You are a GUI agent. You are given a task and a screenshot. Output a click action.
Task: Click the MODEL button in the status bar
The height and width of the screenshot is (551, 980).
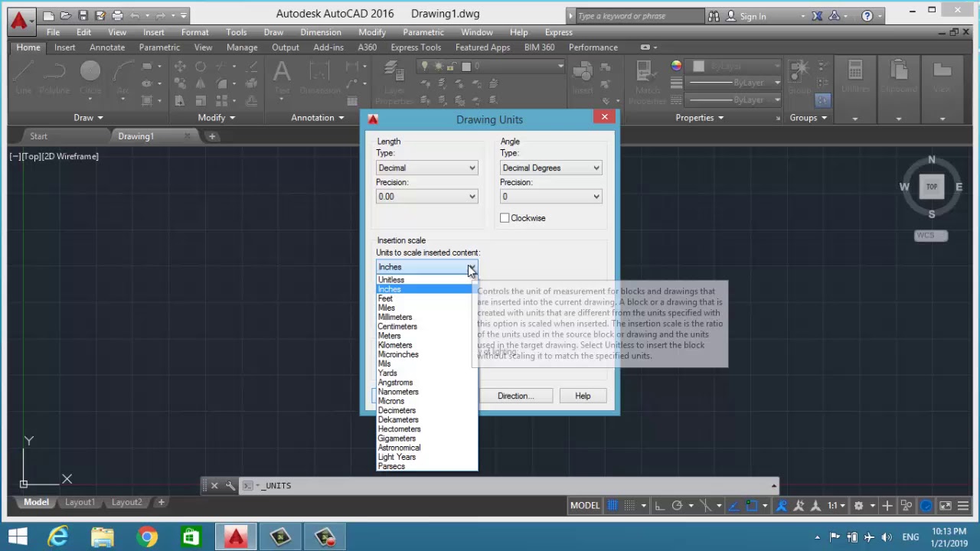coord(585,505)
